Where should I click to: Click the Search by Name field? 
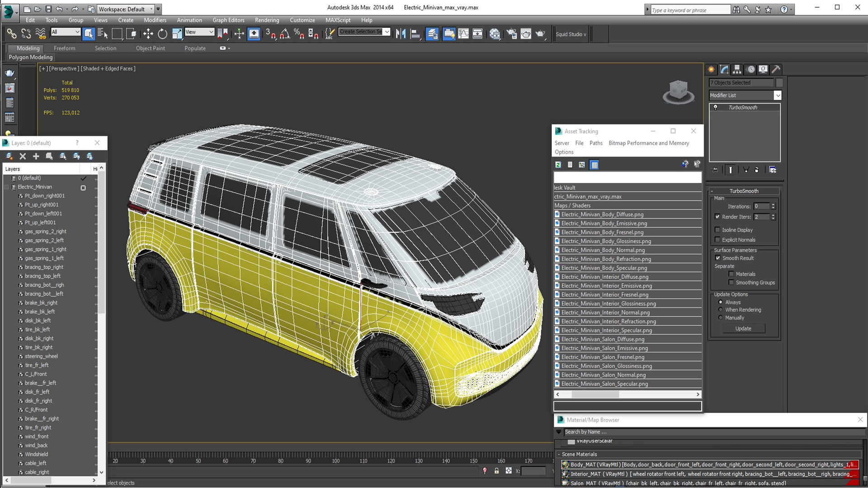[x=713, y=432]
